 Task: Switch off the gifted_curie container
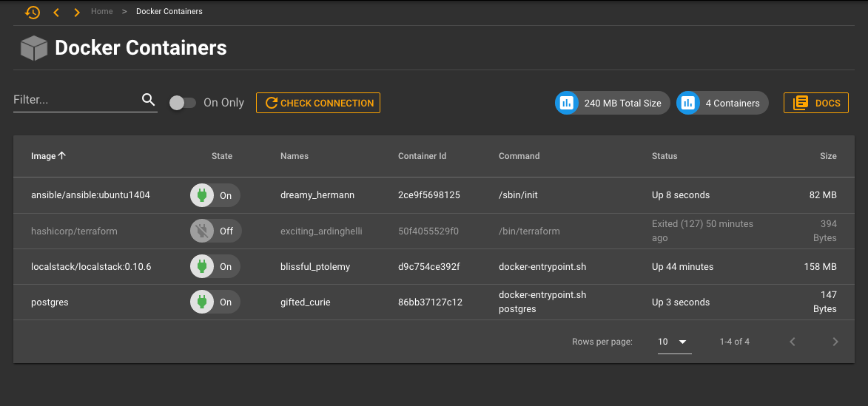click(215, 302)
